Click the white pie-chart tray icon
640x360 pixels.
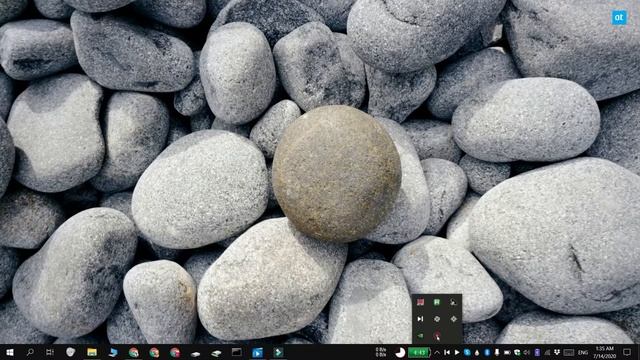coord(400,353)
